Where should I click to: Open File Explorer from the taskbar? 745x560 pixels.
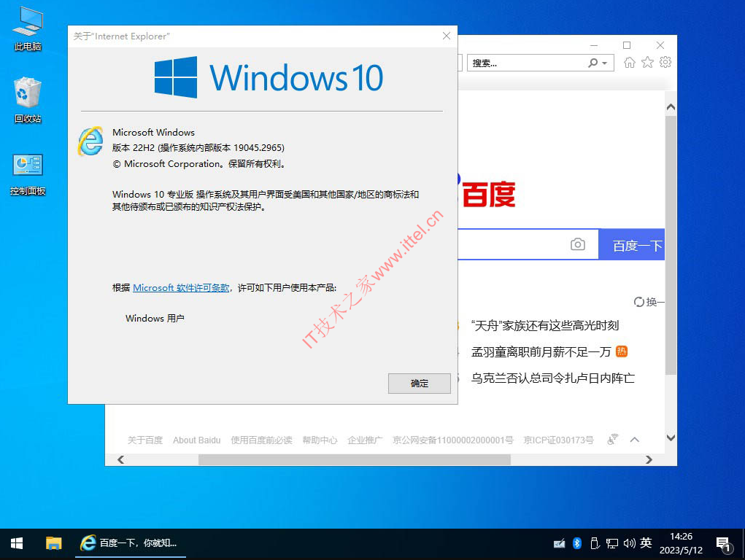coord(54,543)
